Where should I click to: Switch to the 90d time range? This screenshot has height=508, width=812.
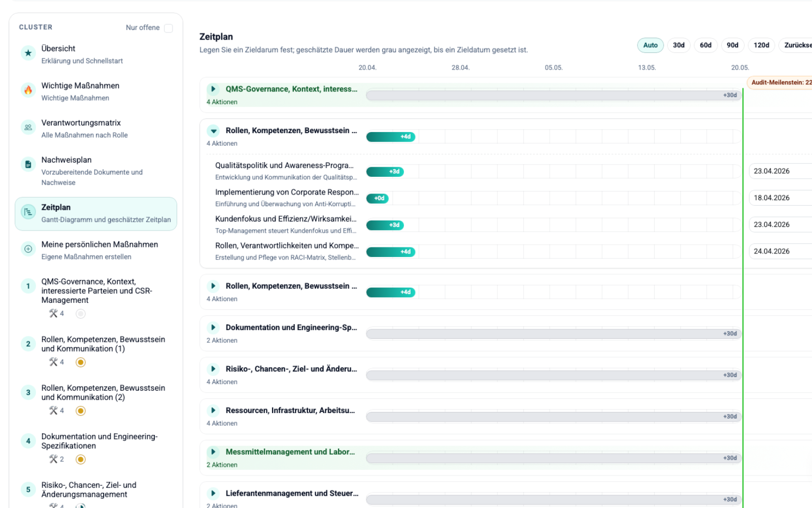pos(732,45)
